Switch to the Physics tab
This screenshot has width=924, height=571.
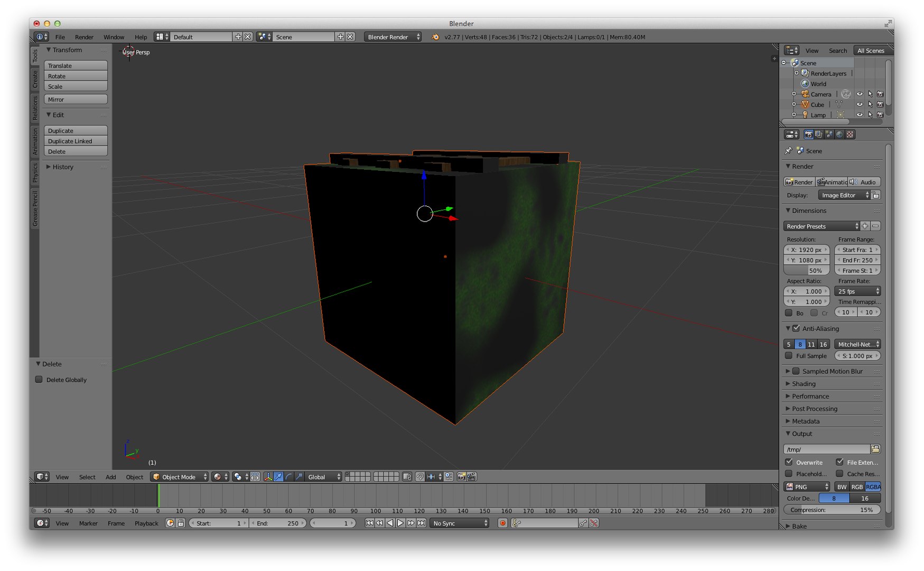point(35,172)
